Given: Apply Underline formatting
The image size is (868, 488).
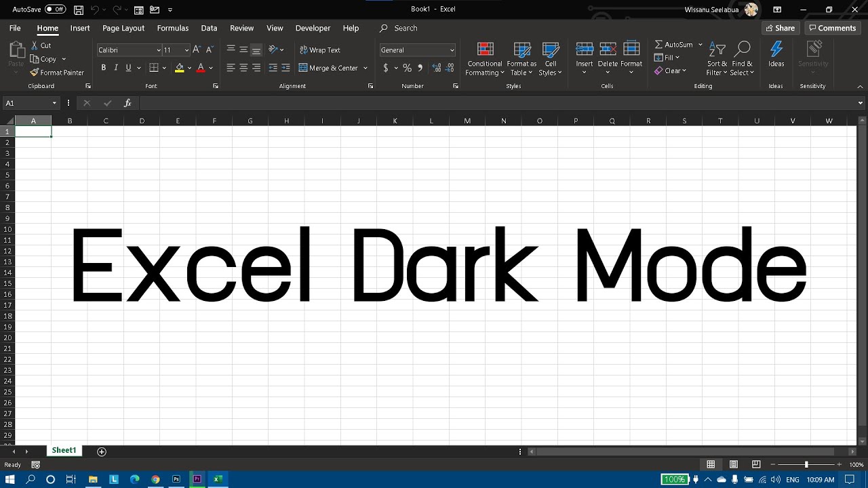Looking at the screenshot, I should [128, 68].
